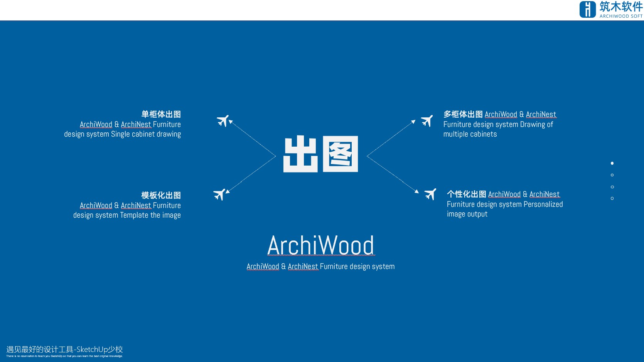Select the airplane icon beside 模板化出图
This screenshot has height=362, width=644.
pos(220,195)
